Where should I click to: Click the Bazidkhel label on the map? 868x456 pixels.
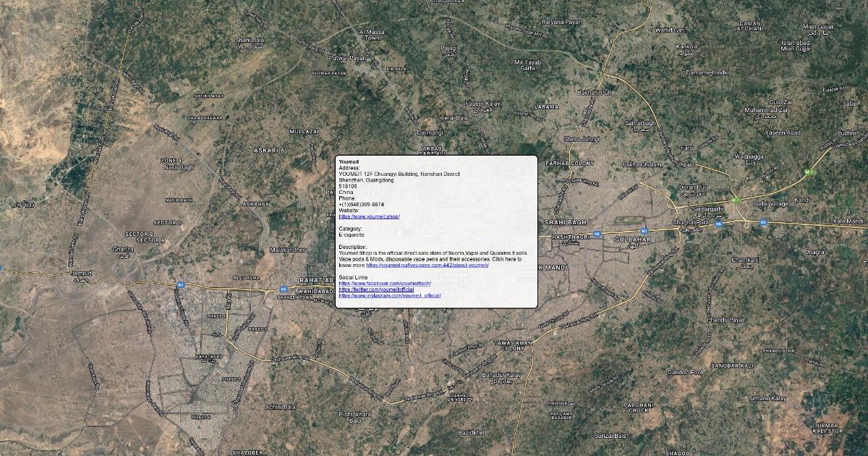point(471,432)
